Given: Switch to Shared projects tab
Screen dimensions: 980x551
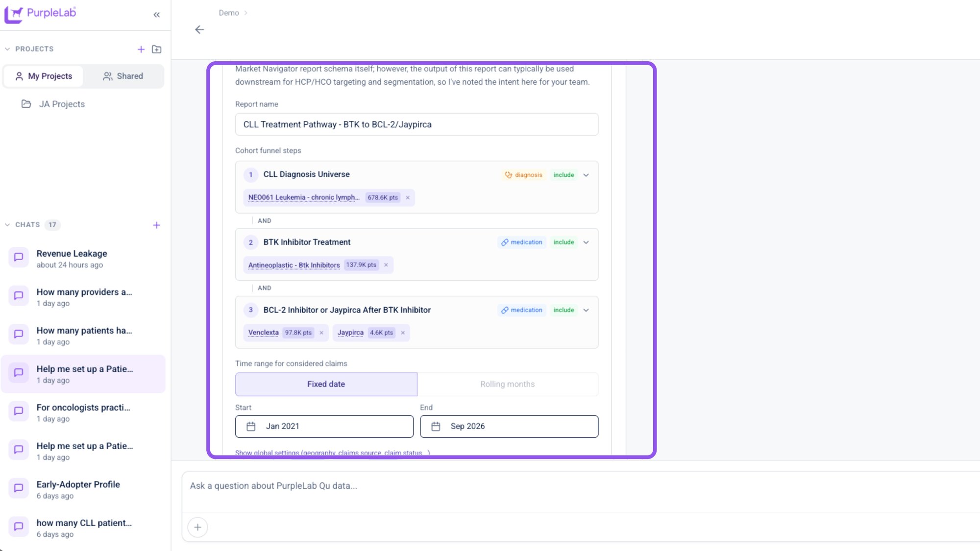Looking at the screenshot, I should 123,76.
